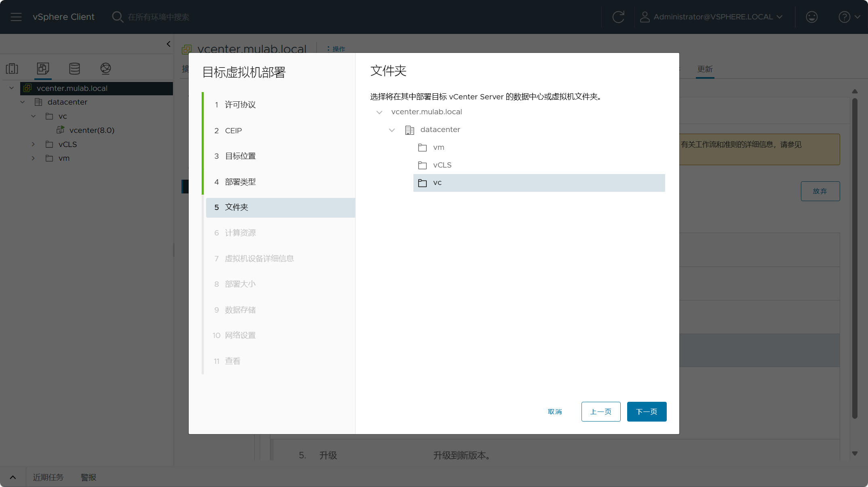Open the hamburger navigation menu
Viewport: 868px width, 487px height.
click(x=16, y=17)
